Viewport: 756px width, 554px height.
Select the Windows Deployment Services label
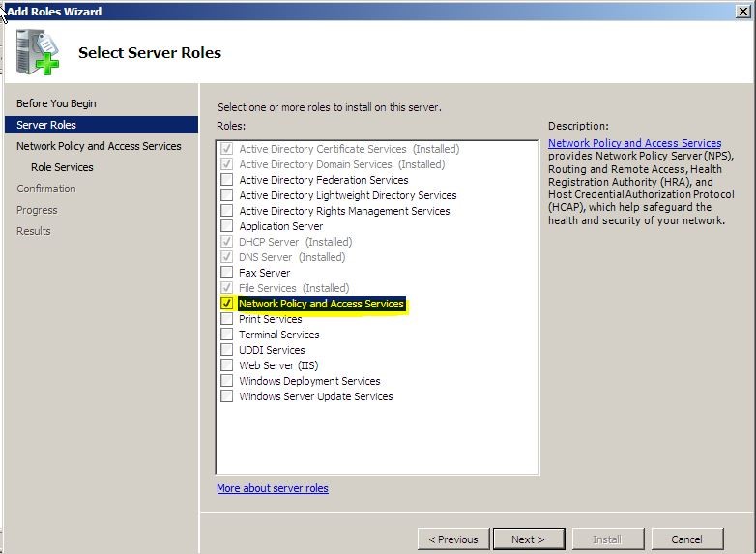[309, 381]
